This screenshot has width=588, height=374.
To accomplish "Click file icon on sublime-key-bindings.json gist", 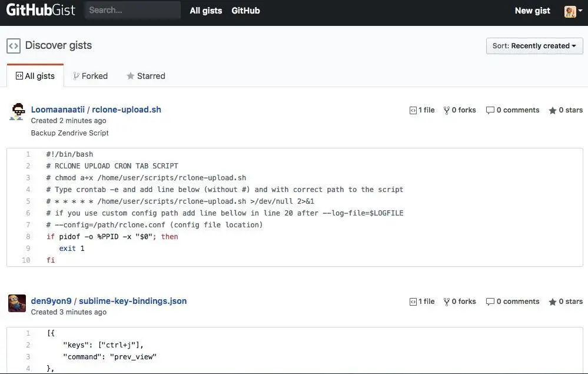I will coord(413,302).
